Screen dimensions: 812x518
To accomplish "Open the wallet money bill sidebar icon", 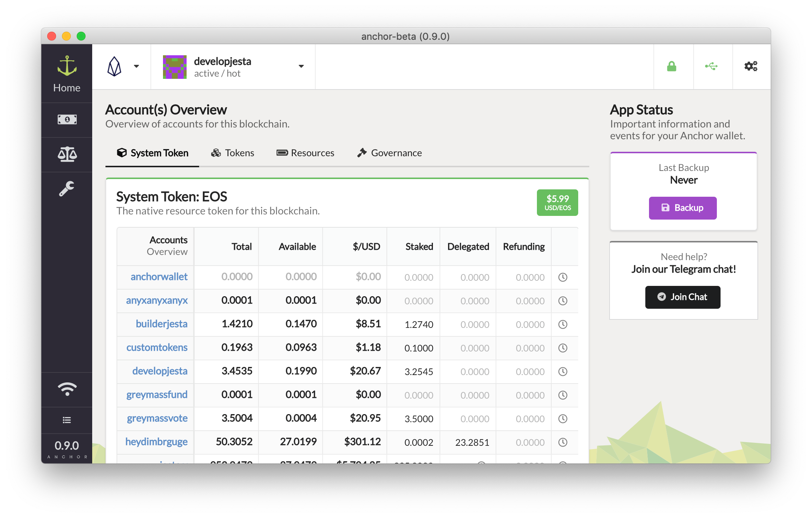I will [67, 120].
